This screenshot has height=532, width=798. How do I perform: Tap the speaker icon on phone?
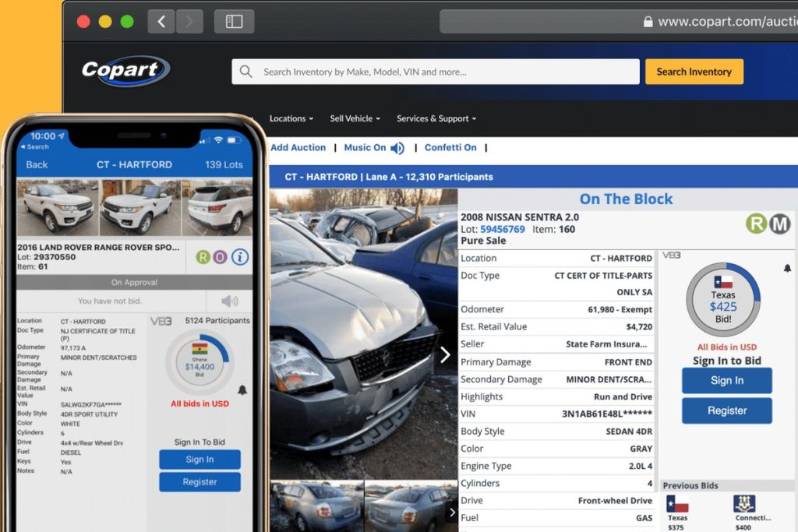coord(229,301)
